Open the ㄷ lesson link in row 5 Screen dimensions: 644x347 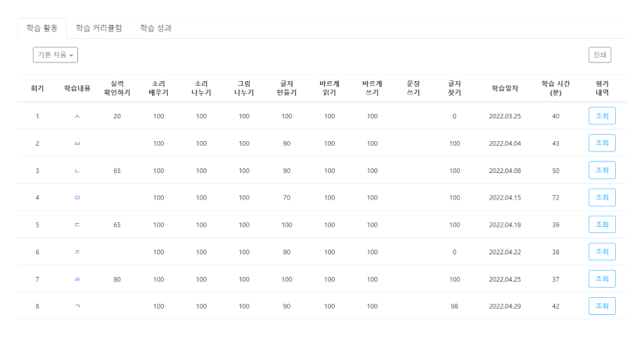click(x=77, y=225)
